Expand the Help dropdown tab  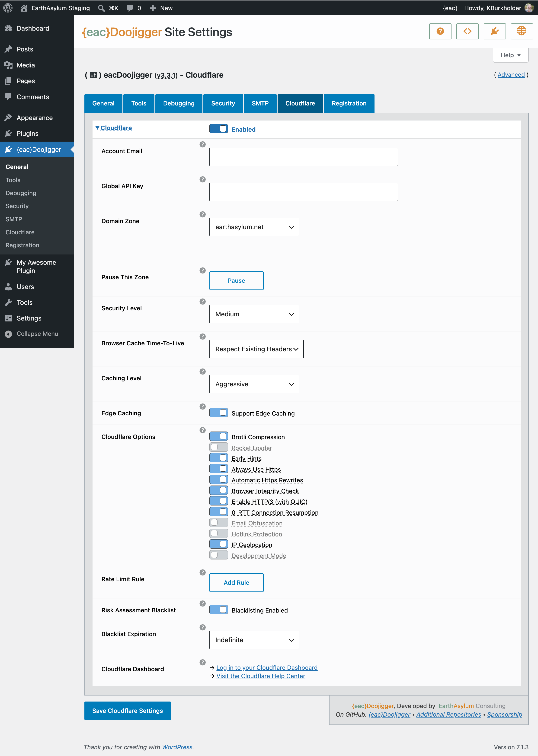click(510, 55)
